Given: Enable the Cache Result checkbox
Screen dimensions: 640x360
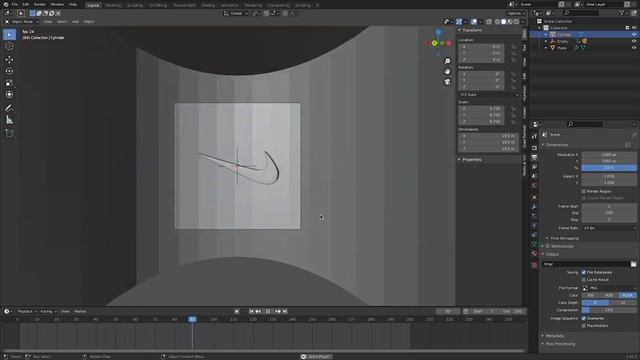Looking at the screenshot, I should 584,280.
